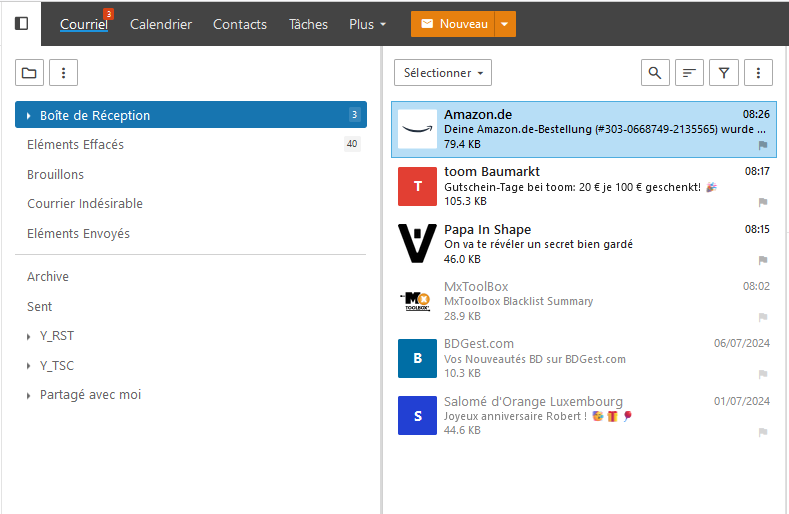Switch to the Calendrier tab
This screenshot has width=789, height=514.
pyautogui.click(x=161, y=24)
